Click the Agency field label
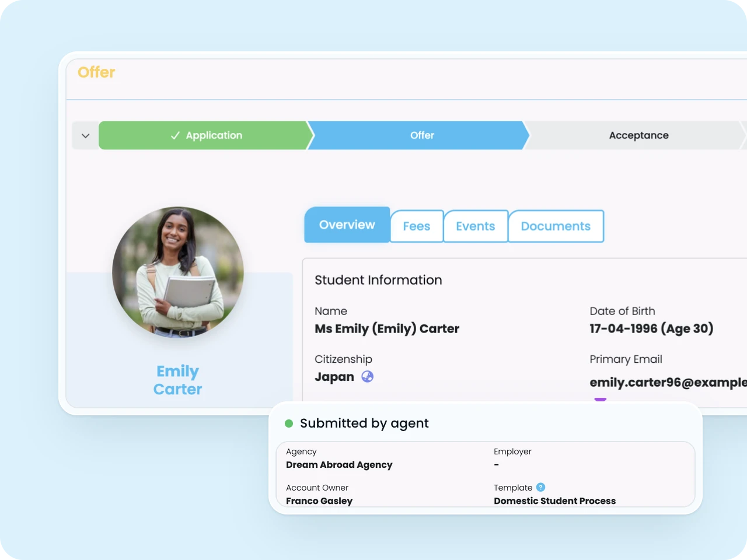This screenshot has height=560, width=747. click(x=301, y=452)
